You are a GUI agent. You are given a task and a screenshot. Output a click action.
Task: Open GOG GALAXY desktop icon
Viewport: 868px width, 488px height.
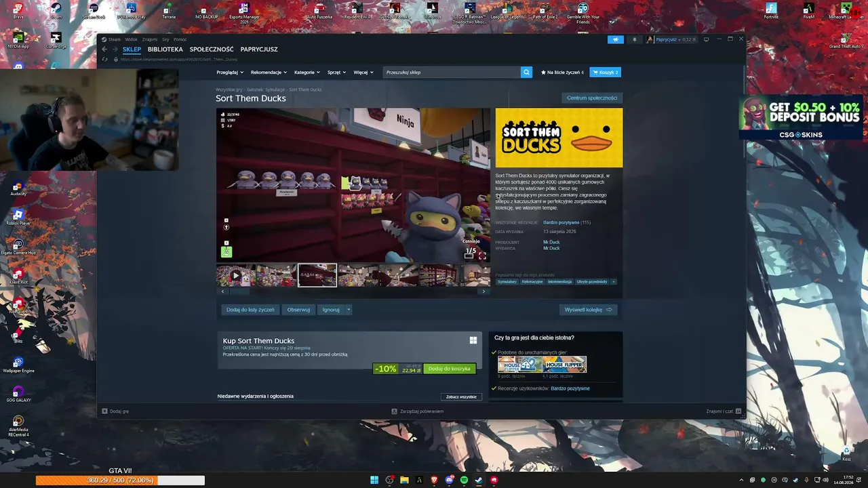click(18, 394)
